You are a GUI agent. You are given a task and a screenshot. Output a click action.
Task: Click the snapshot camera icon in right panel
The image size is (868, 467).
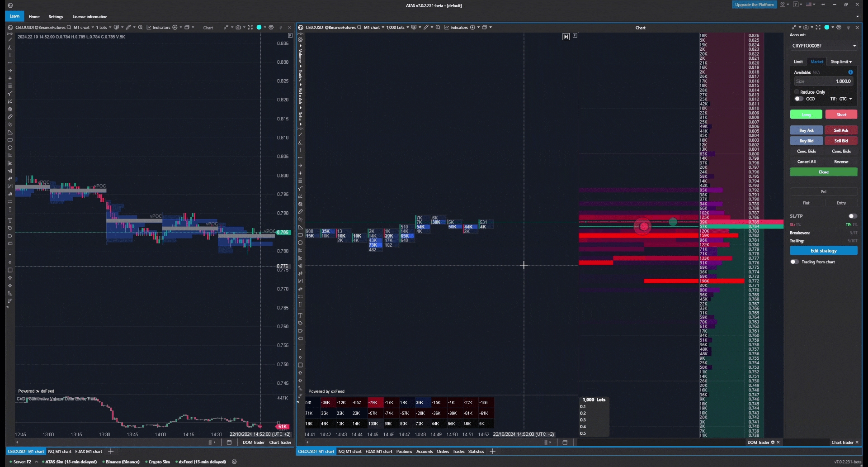(806, 28)
